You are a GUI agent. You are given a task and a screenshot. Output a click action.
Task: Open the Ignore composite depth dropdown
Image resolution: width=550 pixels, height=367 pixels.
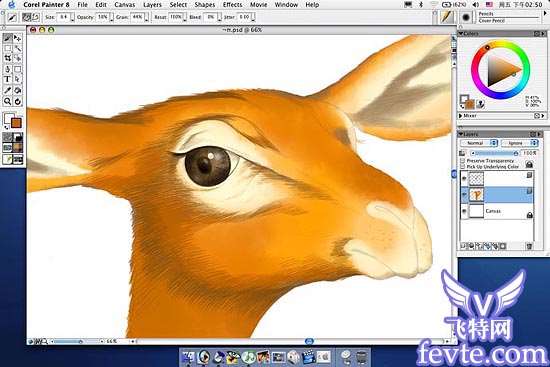coord(519,143)
